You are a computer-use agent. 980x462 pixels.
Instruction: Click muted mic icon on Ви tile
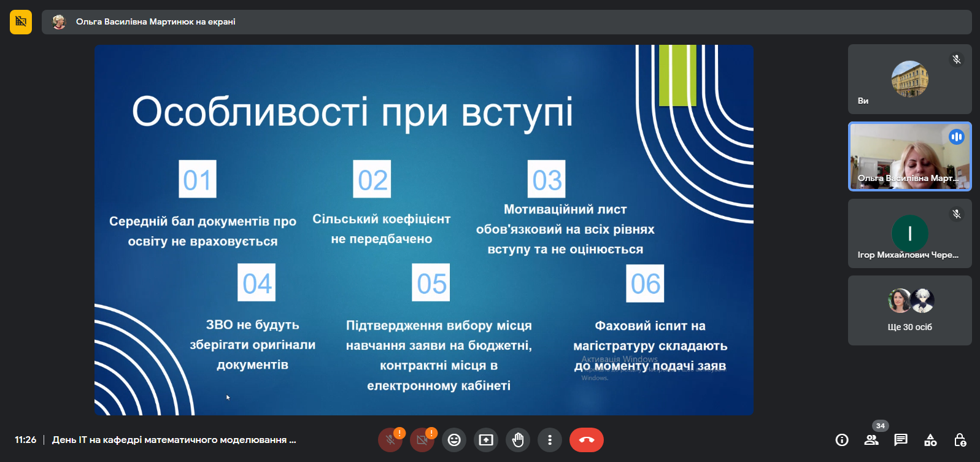(957, 60)
